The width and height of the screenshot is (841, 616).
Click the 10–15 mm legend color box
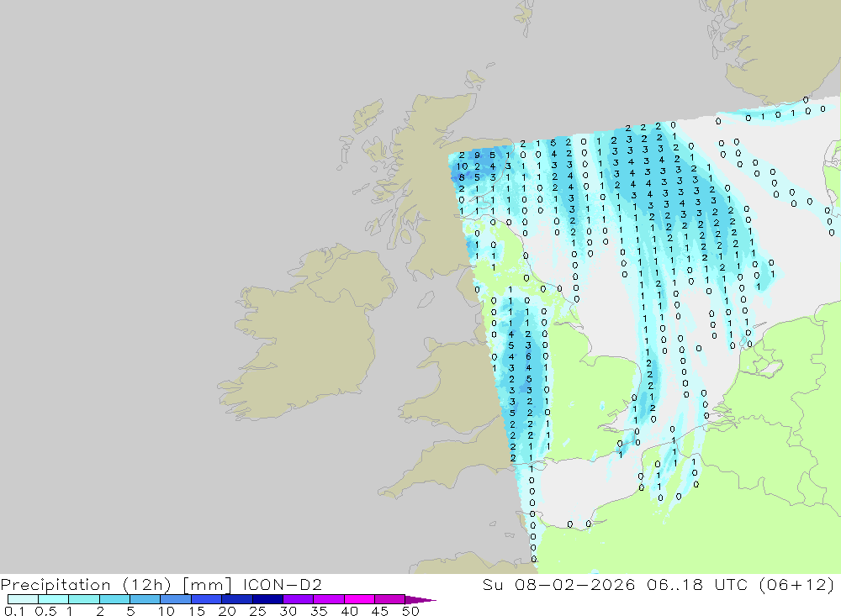176,599
